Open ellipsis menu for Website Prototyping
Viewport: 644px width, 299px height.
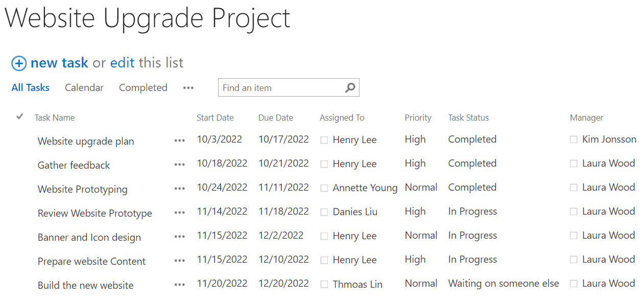[x=179, y=189]
